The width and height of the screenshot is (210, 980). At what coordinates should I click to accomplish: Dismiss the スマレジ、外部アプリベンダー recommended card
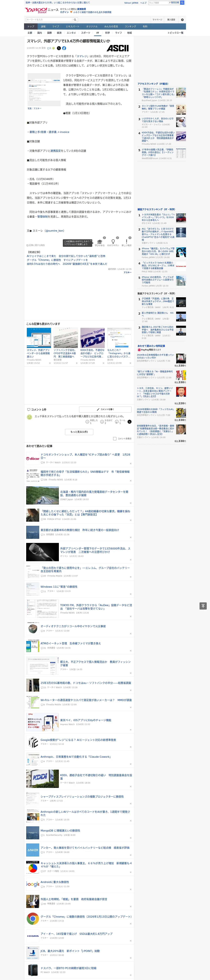50,363
